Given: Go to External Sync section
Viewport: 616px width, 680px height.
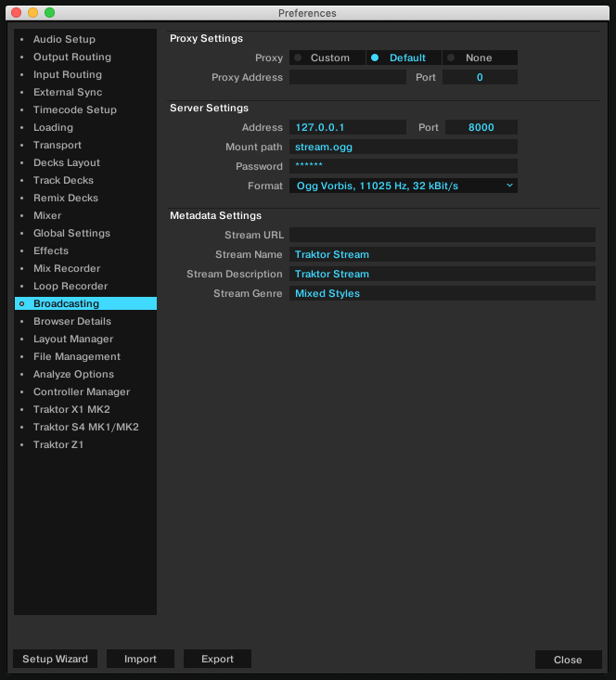Looking at the screenshot, I should point(85,92).
